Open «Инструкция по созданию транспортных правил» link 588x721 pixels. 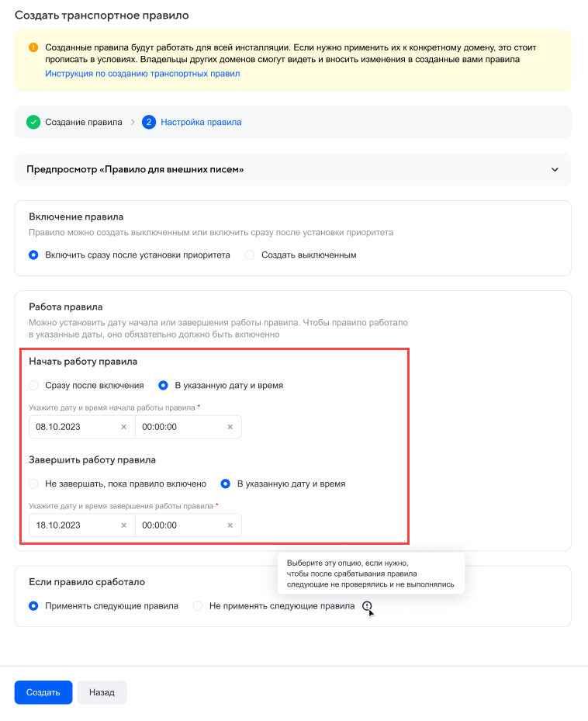(x=143, y=74)
